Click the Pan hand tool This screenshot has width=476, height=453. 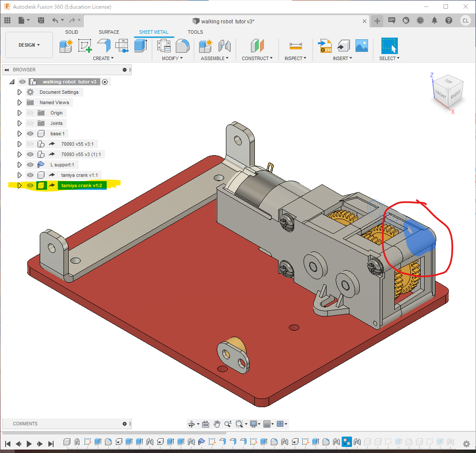click(217, 424)
